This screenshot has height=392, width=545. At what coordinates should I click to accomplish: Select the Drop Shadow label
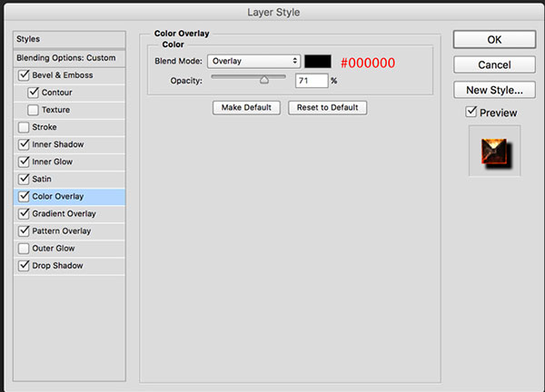click(58, 266)
